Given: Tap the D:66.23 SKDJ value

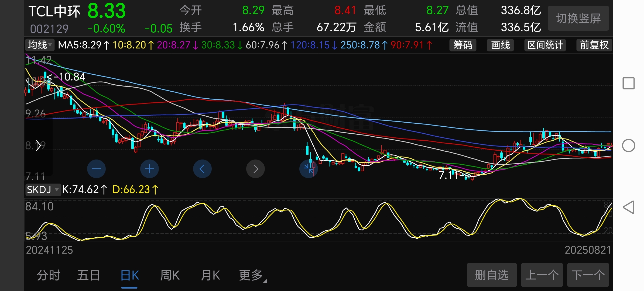Looking at the screenshot, I should point(135,190).
